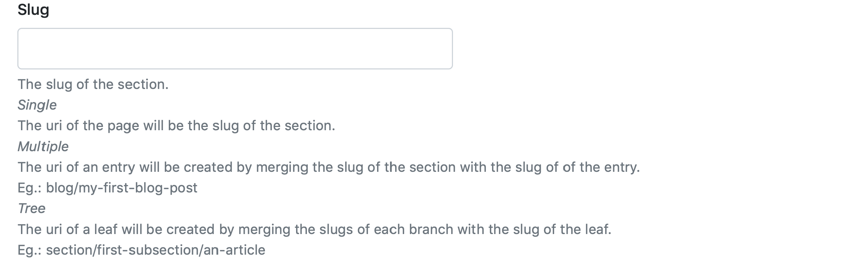This screenshot has width=868, height=259.
Task: Click the Slug field label
Action: tap(33, 10)
